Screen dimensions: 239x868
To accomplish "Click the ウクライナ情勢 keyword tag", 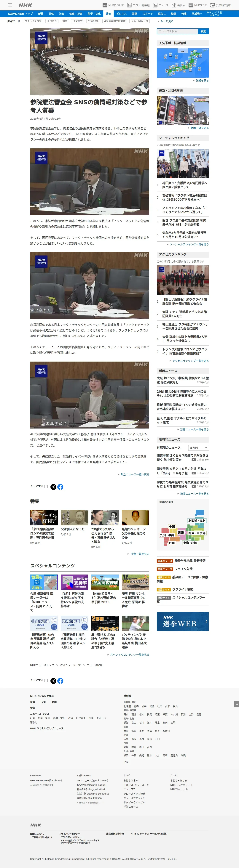I will pos(33,21).
